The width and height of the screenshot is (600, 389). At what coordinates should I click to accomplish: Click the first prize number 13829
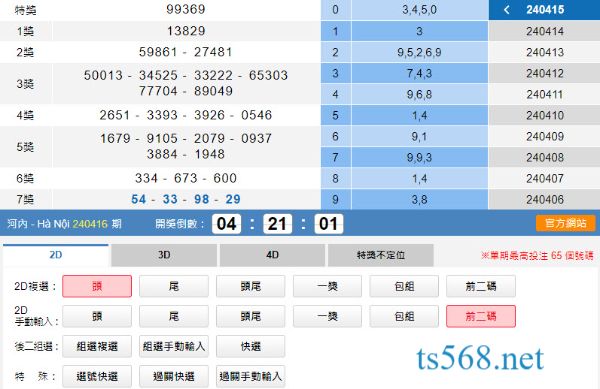click(x=186, y=31)
